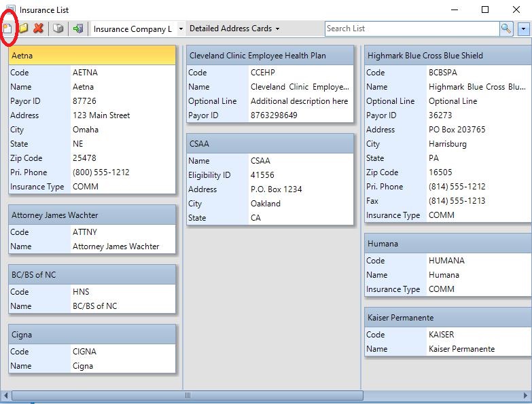Select the Attorney James Wachter card header
Image resolution: width=532 pixels, height=404 pixels.
coord(92,215)
